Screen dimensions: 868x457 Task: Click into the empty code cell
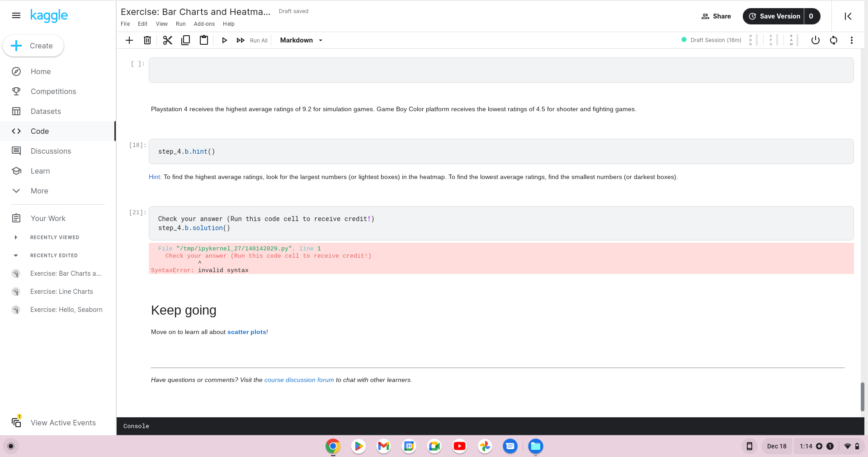click(501, 70)
